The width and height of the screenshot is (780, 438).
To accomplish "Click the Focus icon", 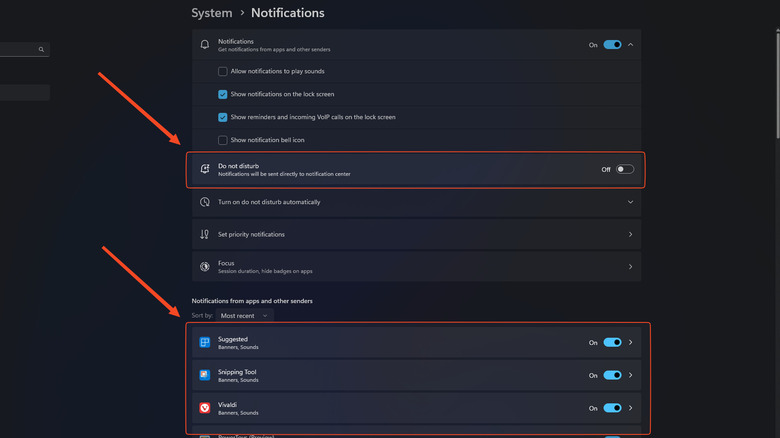I will [205, 267].
